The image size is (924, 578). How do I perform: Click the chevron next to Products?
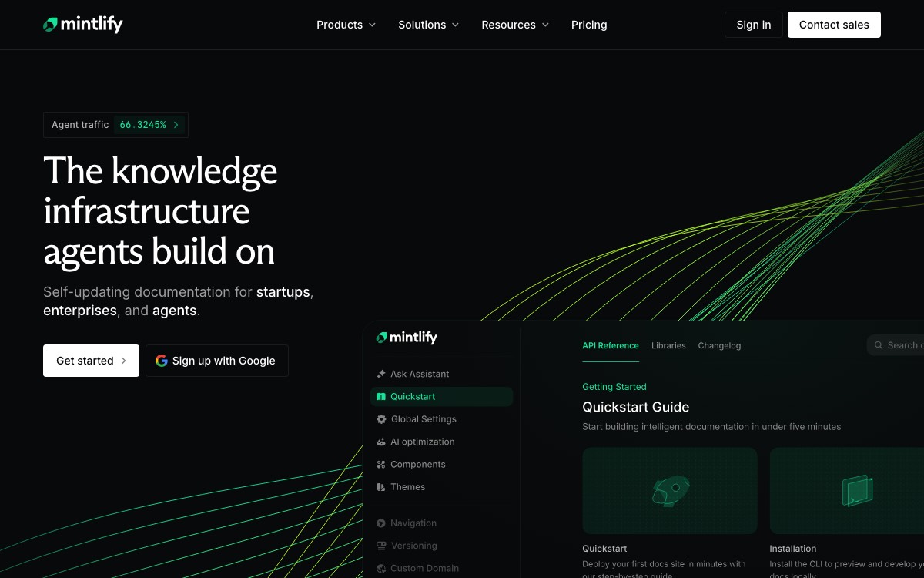tap(373, 25)
